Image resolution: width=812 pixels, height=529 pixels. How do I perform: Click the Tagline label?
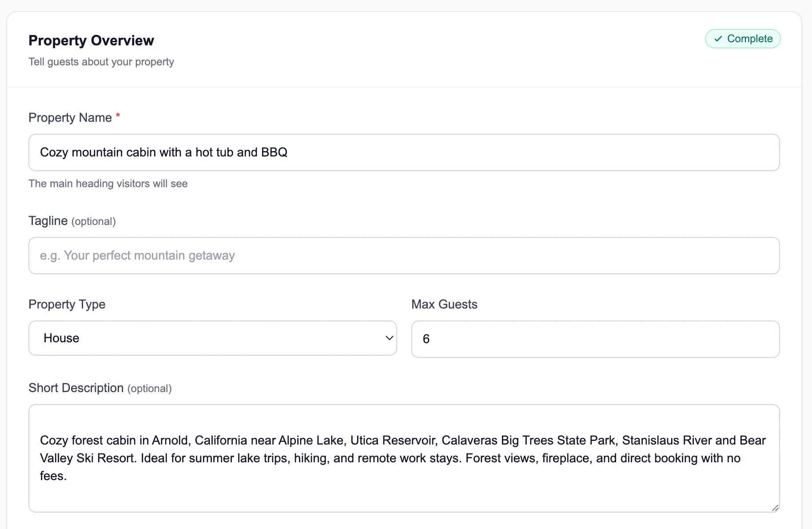coord(48,221)
